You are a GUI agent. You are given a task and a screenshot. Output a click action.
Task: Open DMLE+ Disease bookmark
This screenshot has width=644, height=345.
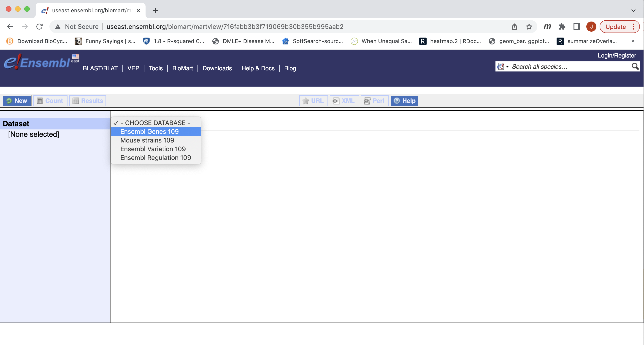coord(243,41)
